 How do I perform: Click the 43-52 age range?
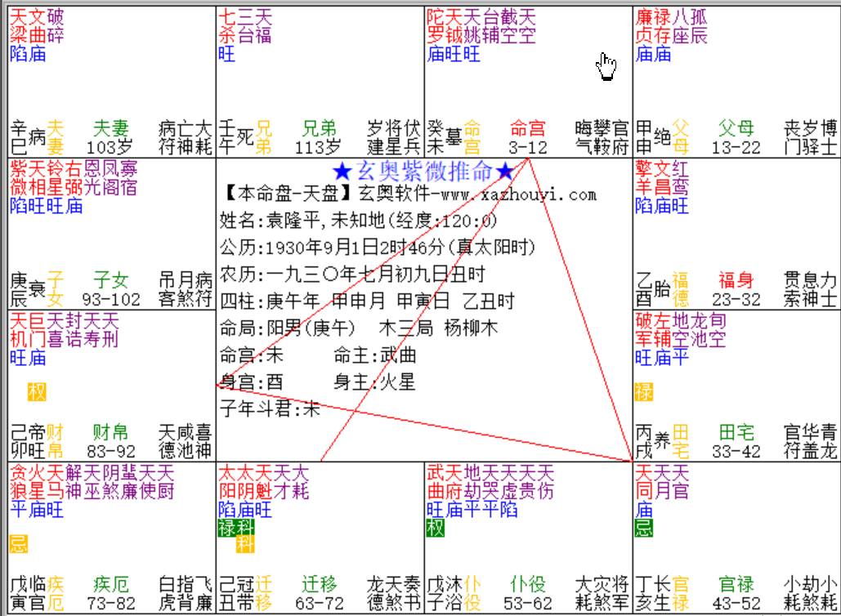736,604
